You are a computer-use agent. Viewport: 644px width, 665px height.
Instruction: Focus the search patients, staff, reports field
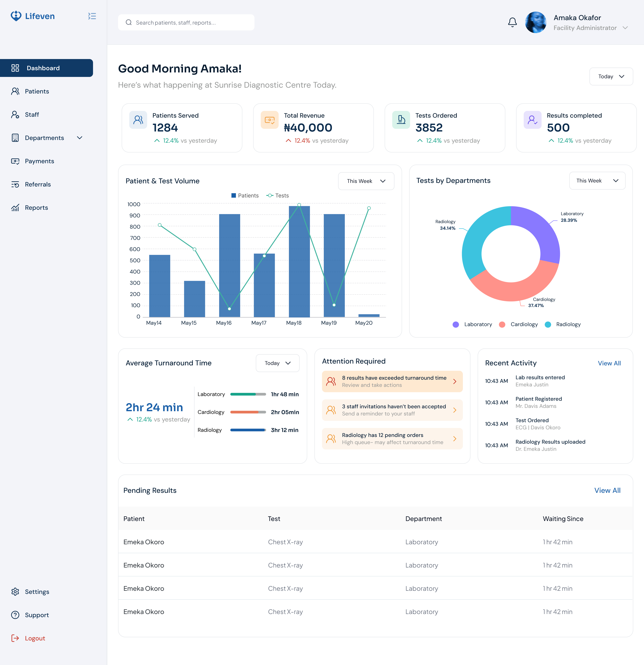coord(186,22)
